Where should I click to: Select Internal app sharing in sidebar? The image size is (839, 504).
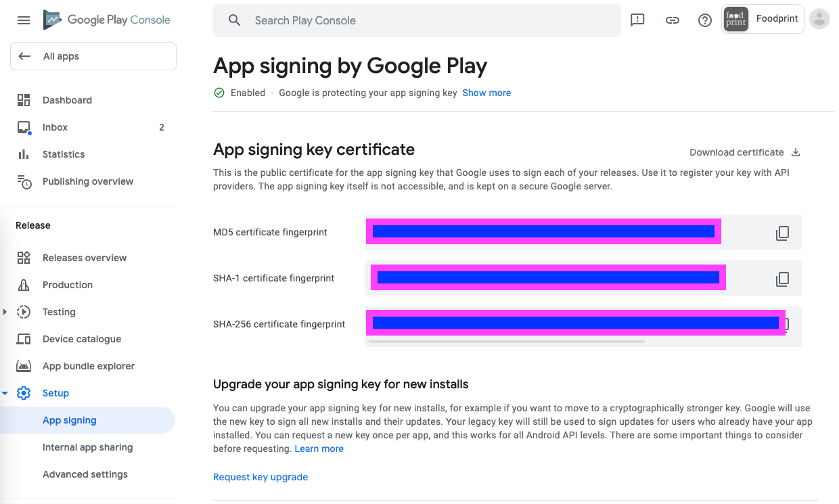tap(87, 447)
